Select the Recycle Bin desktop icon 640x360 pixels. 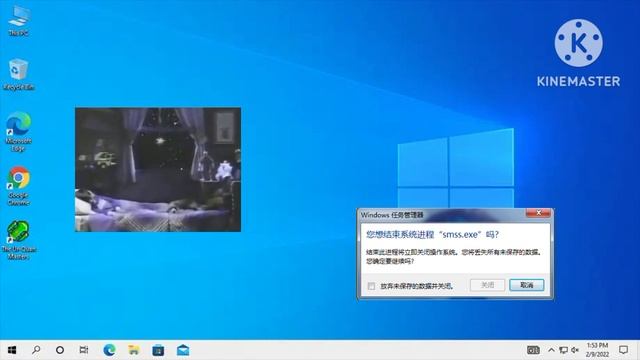coord(18,74)
